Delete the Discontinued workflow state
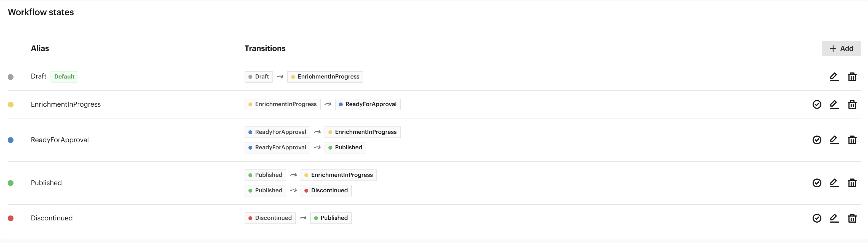This screenshot has height=243, width=868. (x=852, y=218)
